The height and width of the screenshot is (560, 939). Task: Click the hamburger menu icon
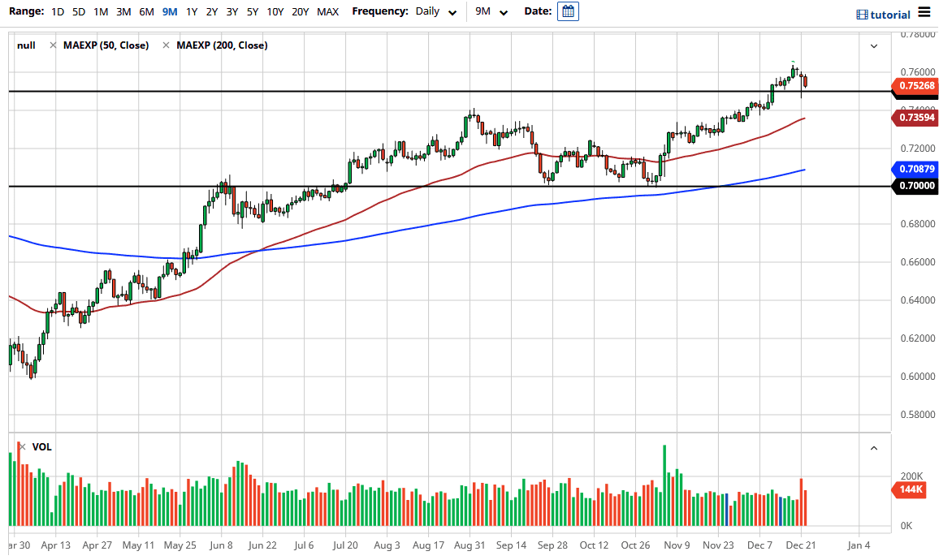926,11
